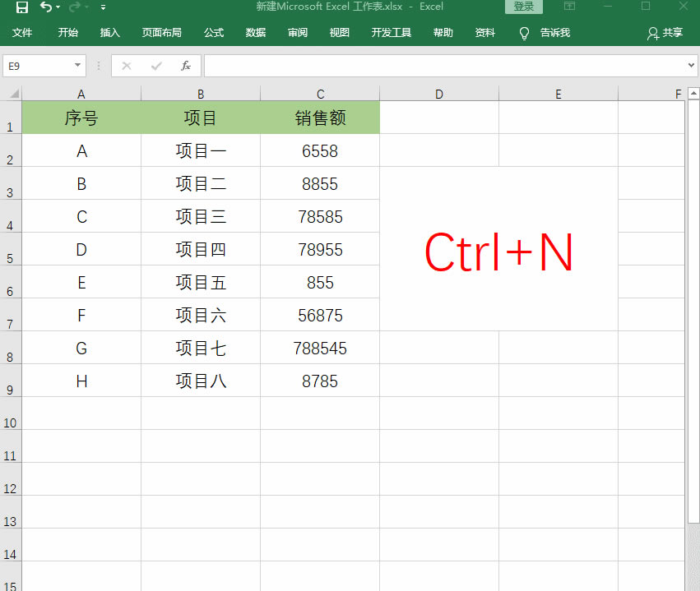Select row 5 header

click(x=11, y=249)
